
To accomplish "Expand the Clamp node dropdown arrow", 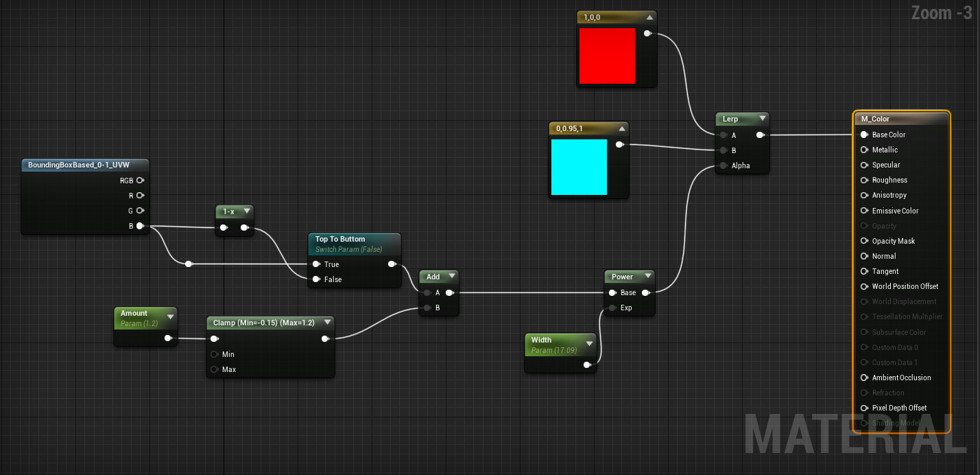I will click(x=327, y=322).
